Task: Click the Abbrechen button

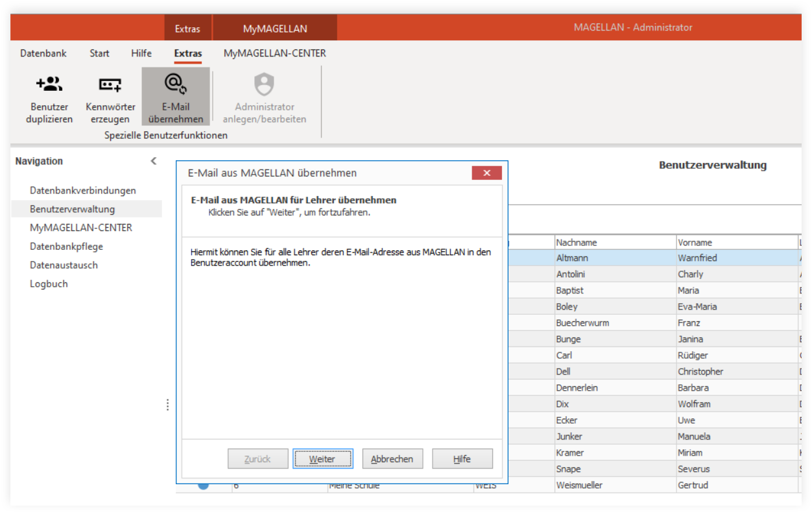Action: point(392,459)
